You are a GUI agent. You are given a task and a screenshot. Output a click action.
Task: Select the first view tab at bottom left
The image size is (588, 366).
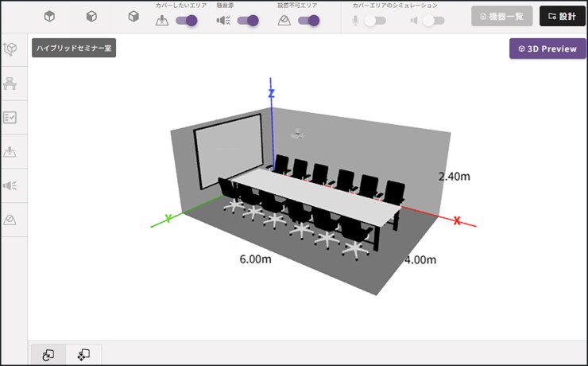48,355
